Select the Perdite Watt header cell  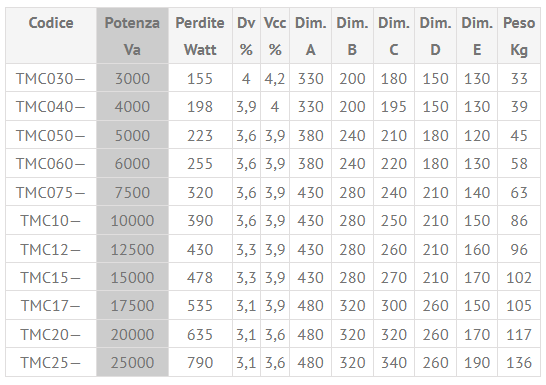pos(200,36)
